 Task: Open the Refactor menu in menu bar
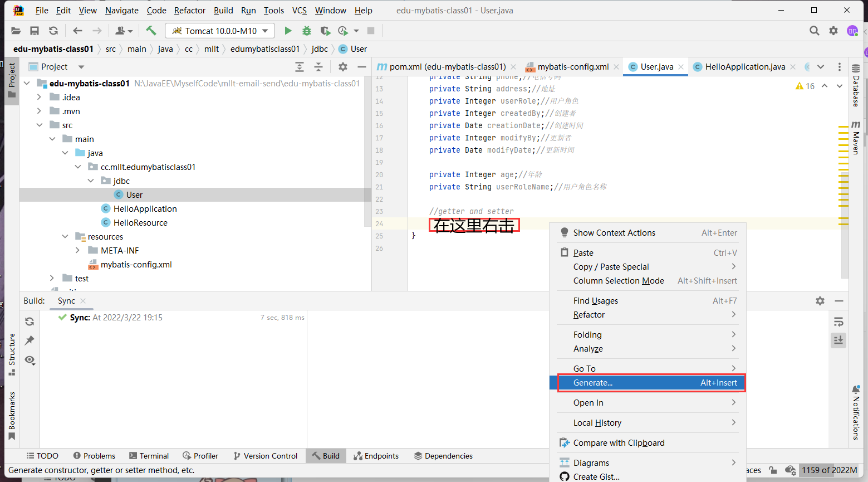190,10
